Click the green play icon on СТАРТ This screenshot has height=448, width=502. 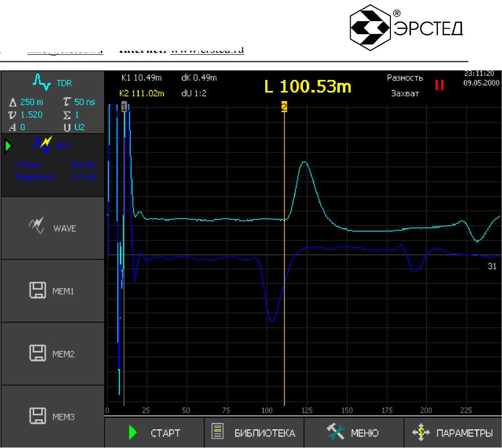pyautogui.click(x=133, y=432)
